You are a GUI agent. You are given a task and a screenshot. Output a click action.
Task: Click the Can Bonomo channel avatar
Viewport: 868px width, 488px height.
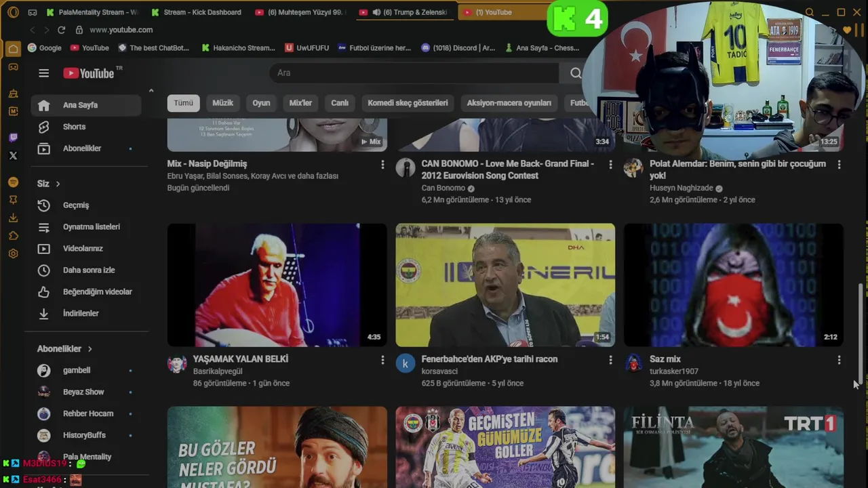[x=405, y=168]
